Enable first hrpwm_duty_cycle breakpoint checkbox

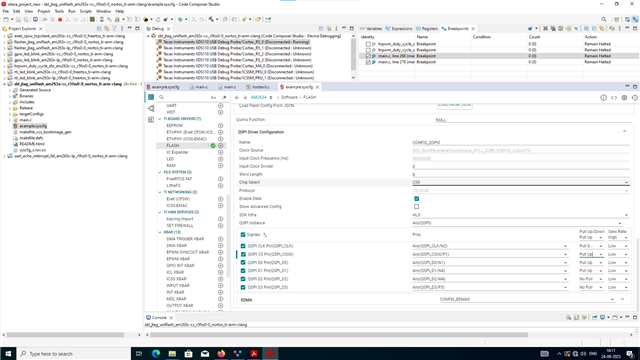click(368, 44)
